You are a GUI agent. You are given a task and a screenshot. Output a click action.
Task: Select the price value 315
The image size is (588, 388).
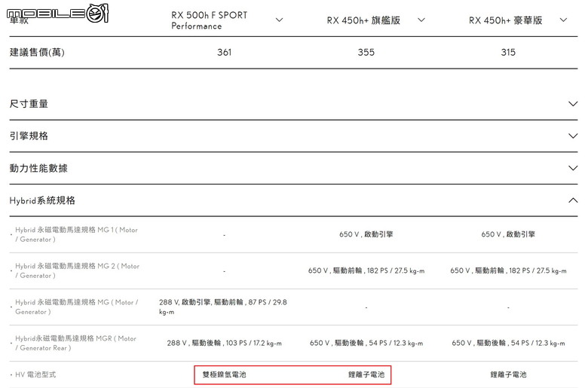pos(508,52)
